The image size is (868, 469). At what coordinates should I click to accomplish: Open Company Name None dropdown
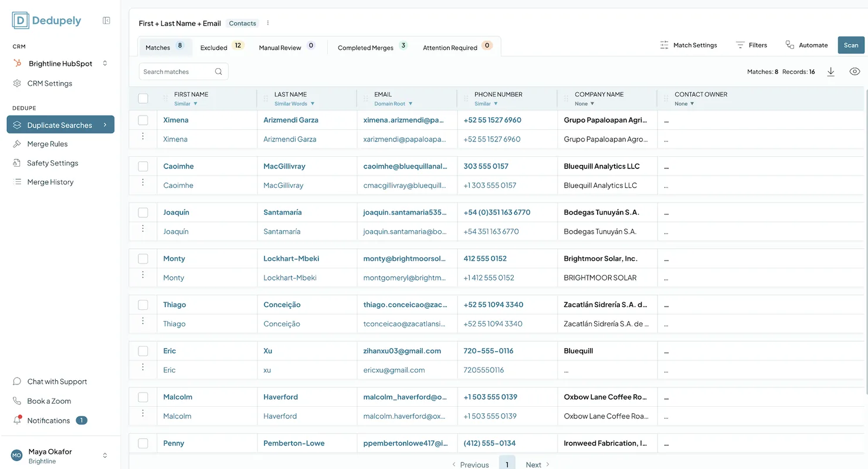[x=585, y=104]
